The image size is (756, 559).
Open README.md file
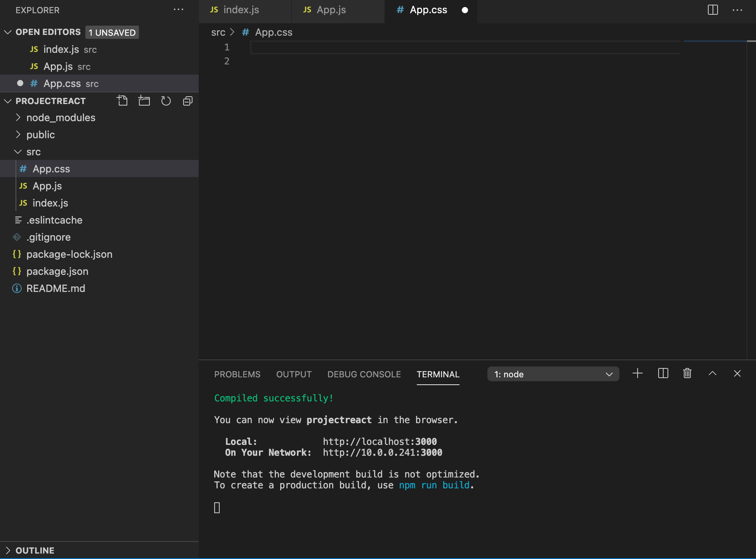tap(99, 288)
